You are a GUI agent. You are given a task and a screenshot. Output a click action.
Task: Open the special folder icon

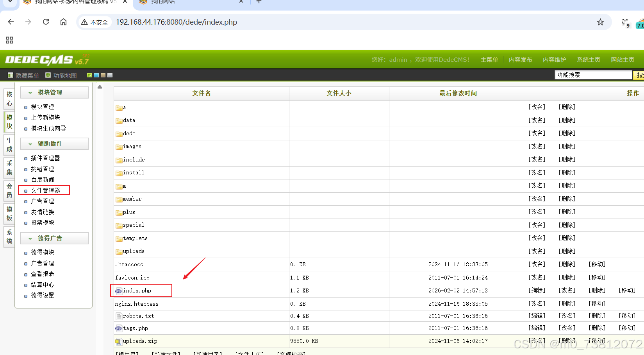pos(119,226)
